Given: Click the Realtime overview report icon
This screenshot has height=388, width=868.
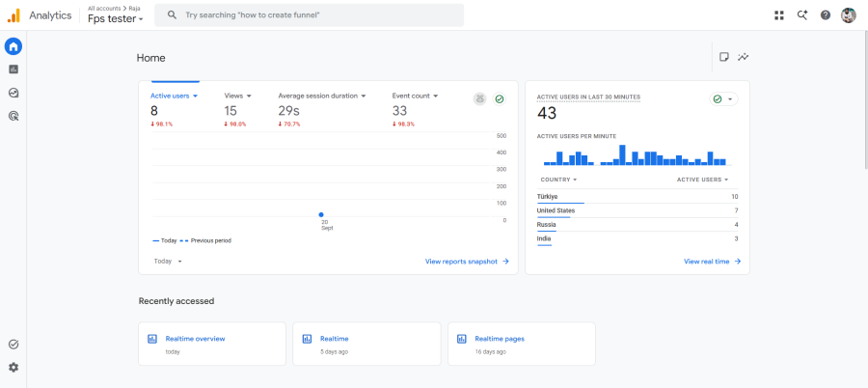Looking at the screenshot, I should 151,339.
